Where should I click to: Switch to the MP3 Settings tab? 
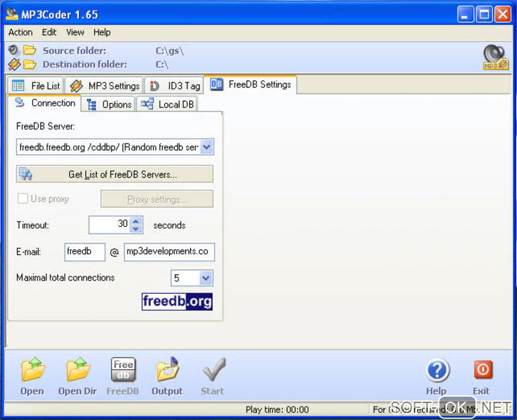(x=104, y=86)
